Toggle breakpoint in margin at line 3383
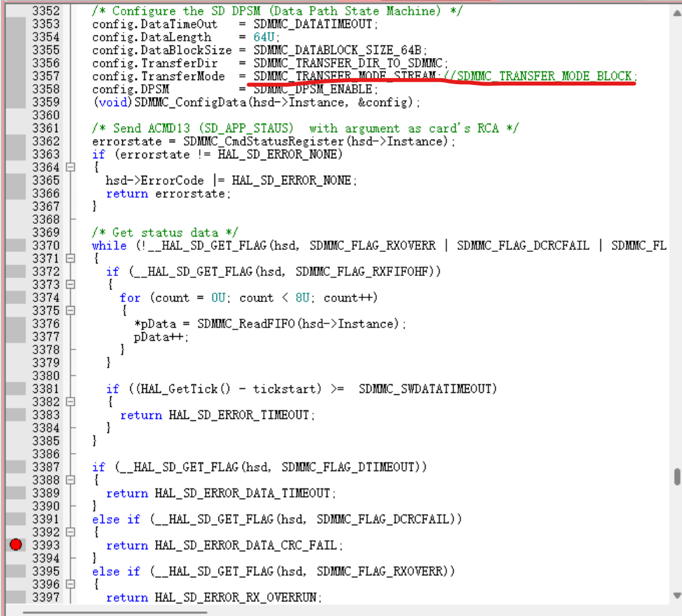 15,415
